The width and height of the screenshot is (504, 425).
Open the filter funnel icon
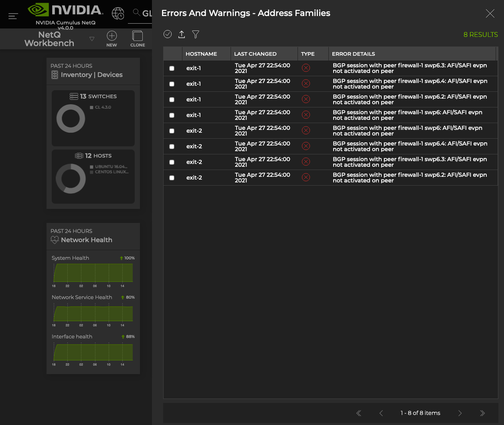196,34
